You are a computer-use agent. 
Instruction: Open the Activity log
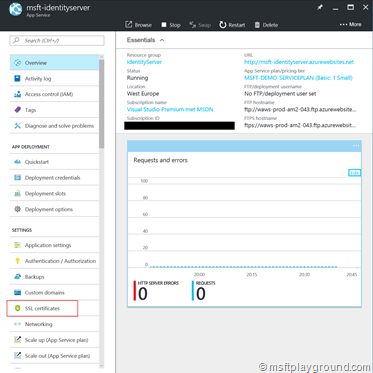point(54,79)
